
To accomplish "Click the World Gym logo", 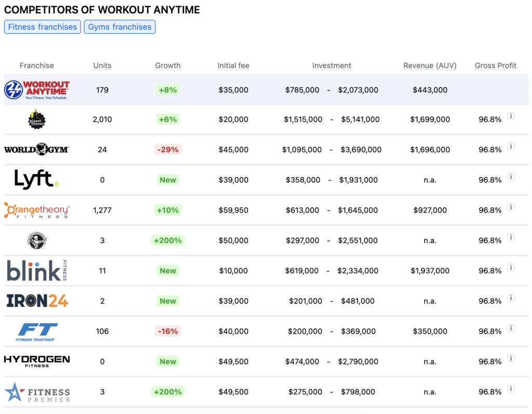I will (37, 149).
